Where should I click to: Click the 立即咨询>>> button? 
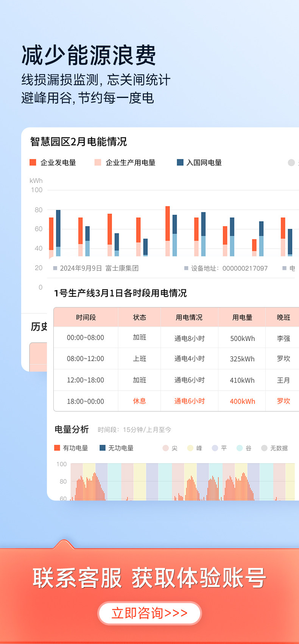pos(149,613)
